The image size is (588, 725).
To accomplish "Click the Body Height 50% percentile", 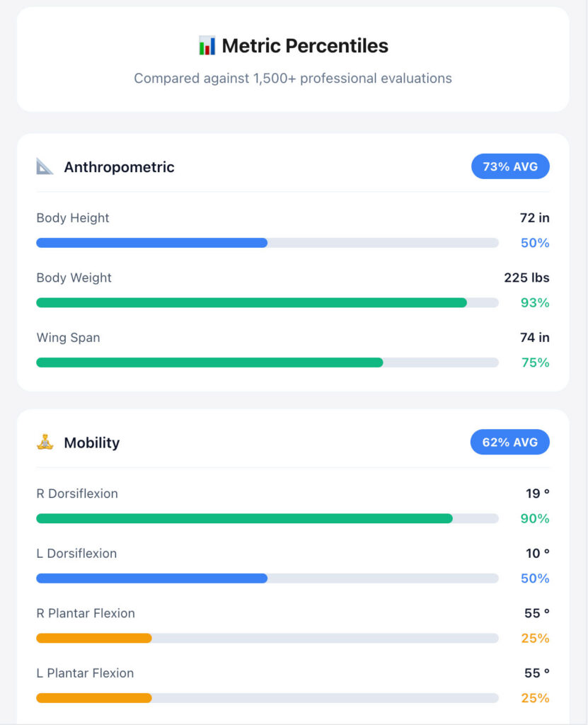I will coord(535,243).
